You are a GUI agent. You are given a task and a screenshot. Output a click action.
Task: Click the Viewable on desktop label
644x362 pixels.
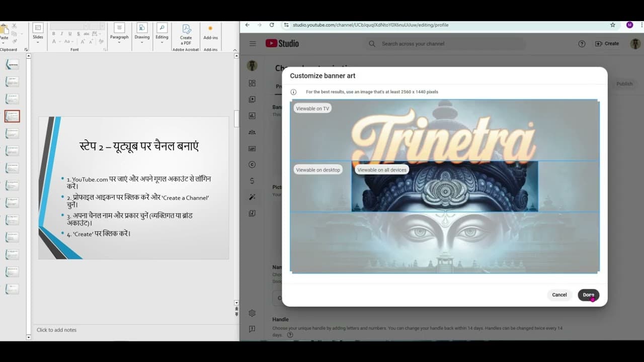[x=318, y=170]
